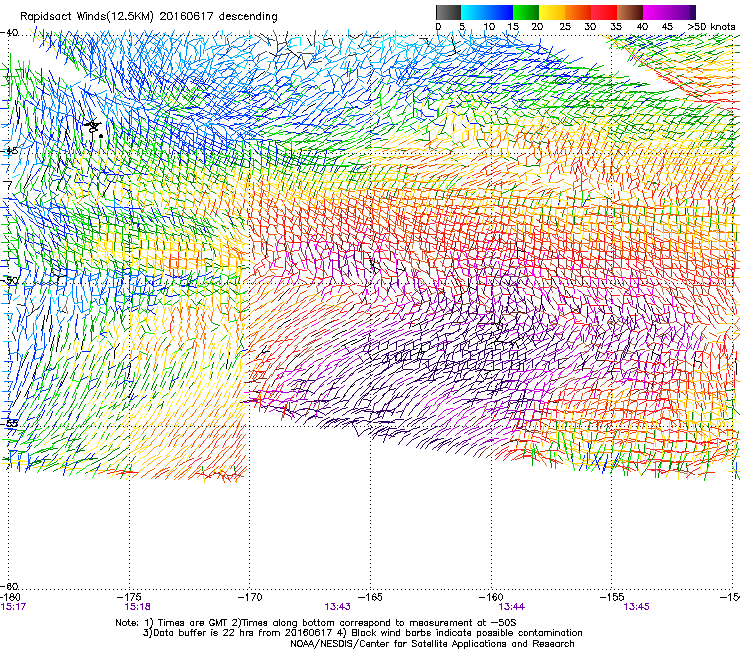Choose the red 30-35 knots legend swatch

(x=604, y=12)
